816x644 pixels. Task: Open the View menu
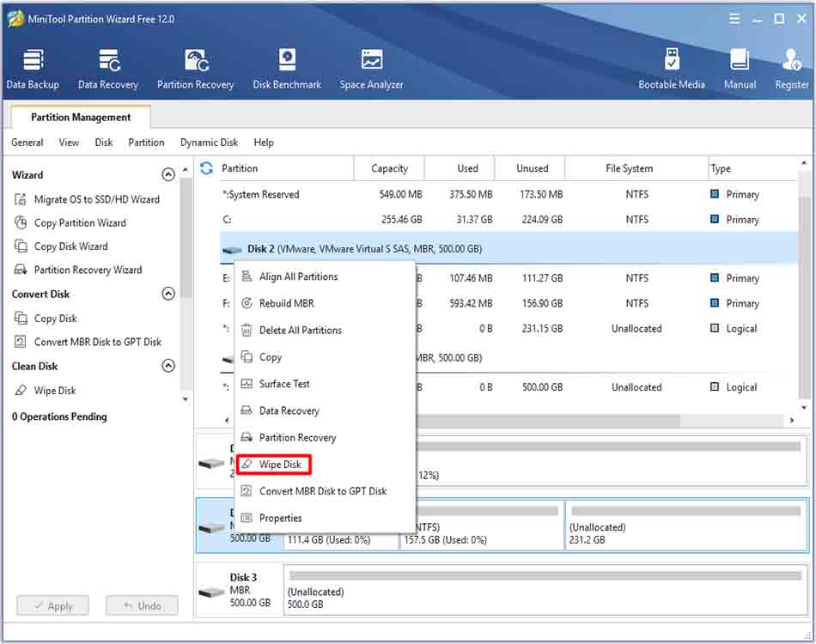(69, 142)
